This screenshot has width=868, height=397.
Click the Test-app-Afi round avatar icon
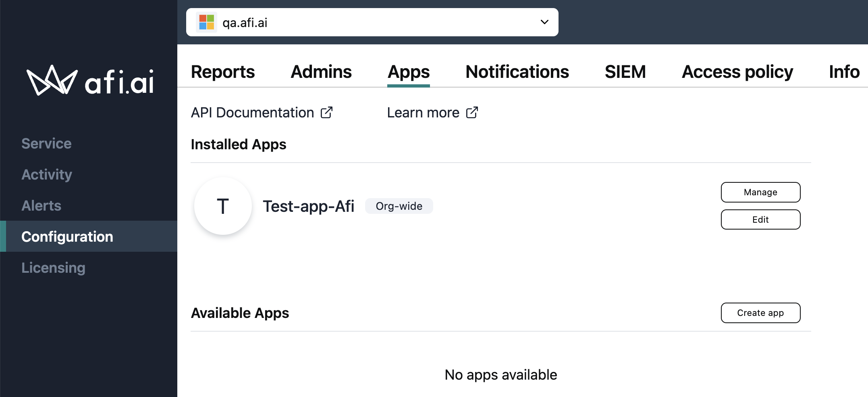223,206
